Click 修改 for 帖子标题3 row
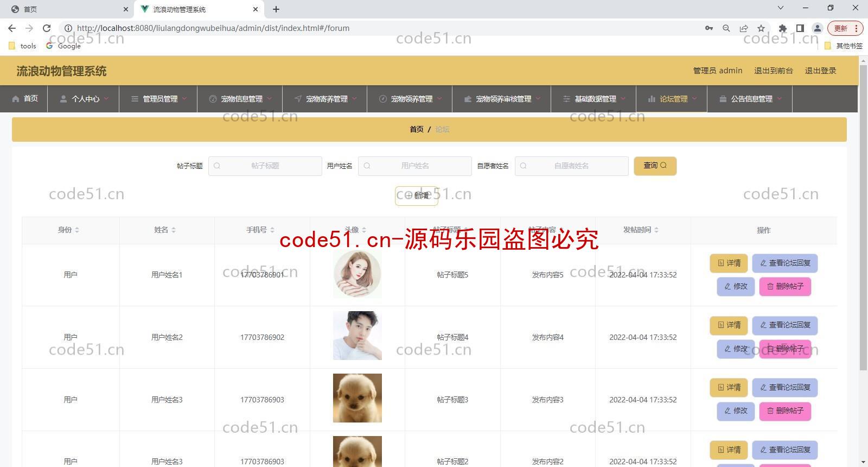 pos(736,411)
